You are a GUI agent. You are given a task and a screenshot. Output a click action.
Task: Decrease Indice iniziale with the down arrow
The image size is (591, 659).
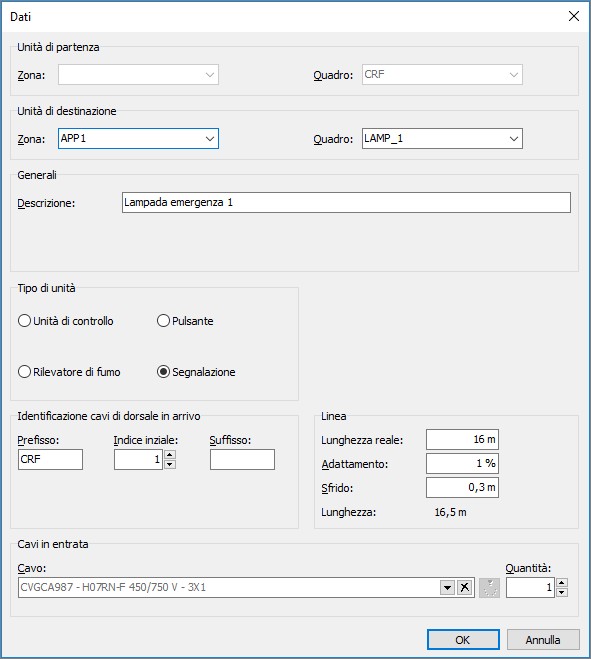170,464
